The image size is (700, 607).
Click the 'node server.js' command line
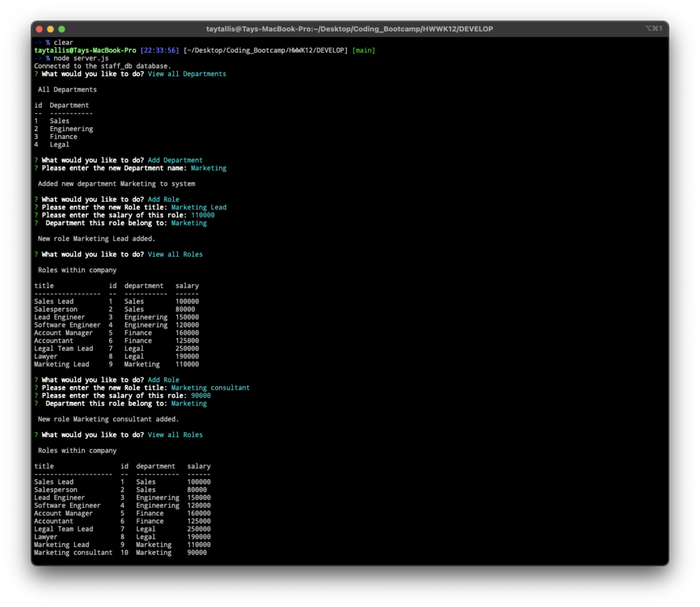[x=82, y=58]
